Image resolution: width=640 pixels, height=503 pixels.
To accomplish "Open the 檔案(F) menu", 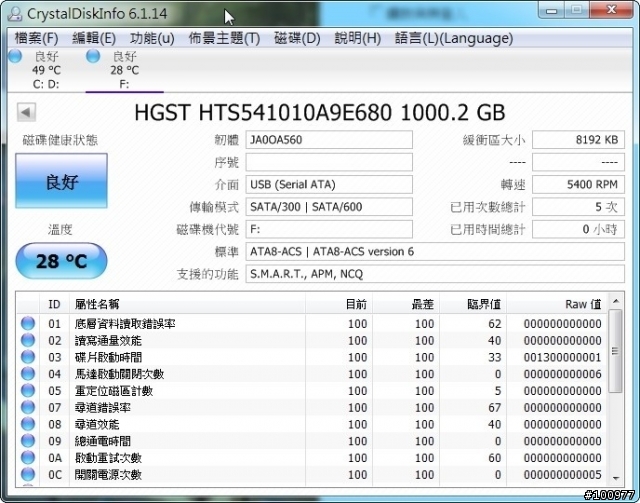I will 36,38.
